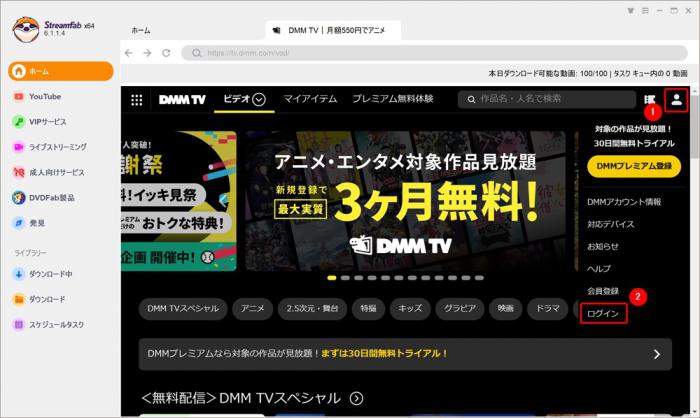700x418 pixels.
Task: Open ヘルプ menu entry
Action: click(598, 269)
